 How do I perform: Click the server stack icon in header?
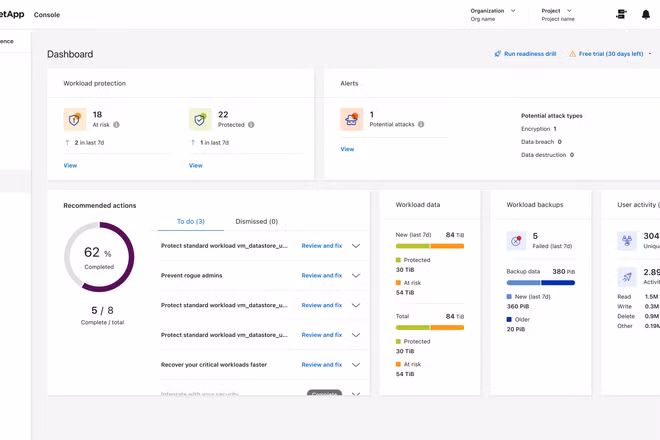point(621,14)
